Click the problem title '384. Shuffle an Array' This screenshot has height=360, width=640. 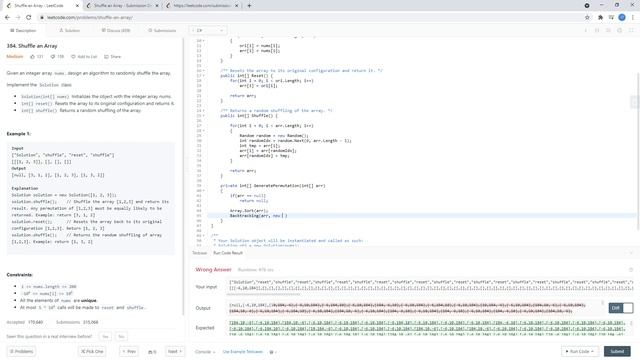(32, 46)
